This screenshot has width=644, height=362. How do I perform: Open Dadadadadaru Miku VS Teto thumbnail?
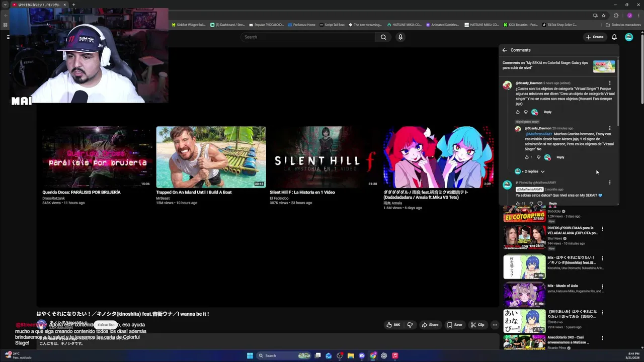tap(438, 157)
